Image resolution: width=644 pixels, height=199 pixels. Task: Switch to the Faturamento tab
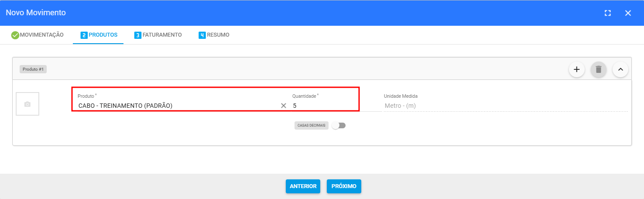(158, 35)
